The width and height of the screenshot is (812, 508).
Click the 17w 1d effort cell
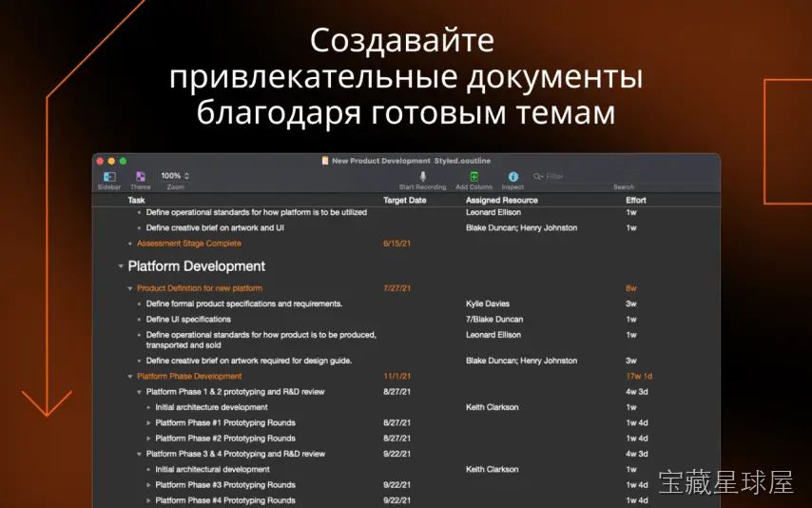(x=639, y=377)
